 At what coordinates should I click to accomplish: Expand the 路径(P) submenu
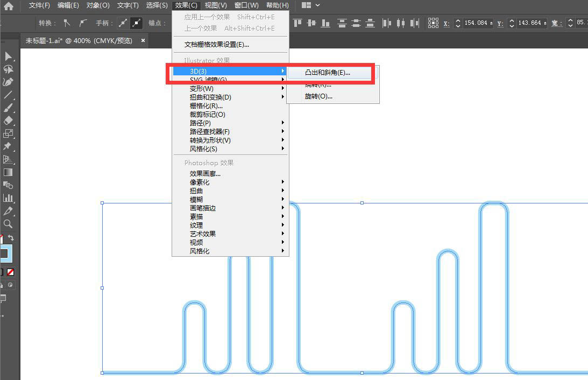(230, 123)
